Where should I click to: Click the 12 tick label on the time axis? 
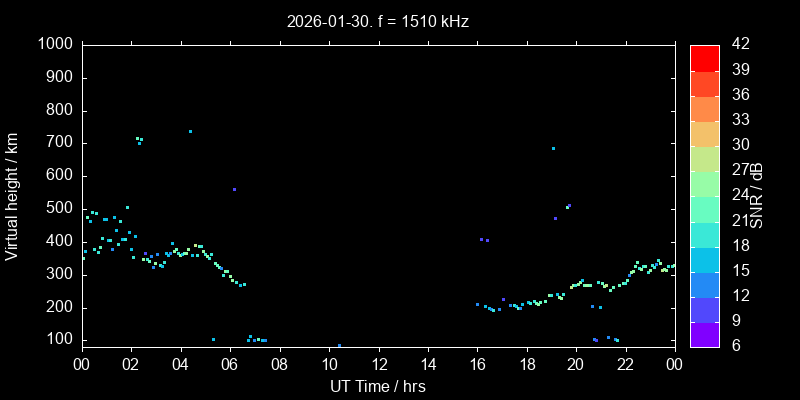click(x=378, y=364)
